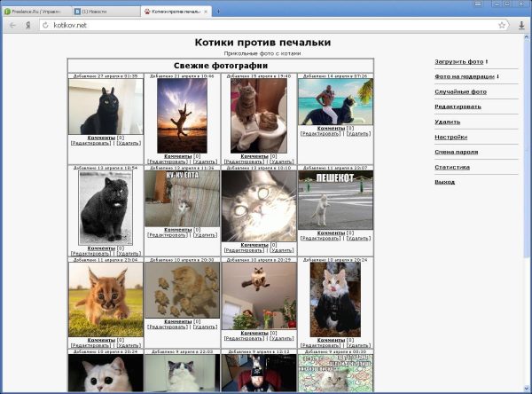Open the 'Загрузить фото' sidebar link

[x=458, y=62]
